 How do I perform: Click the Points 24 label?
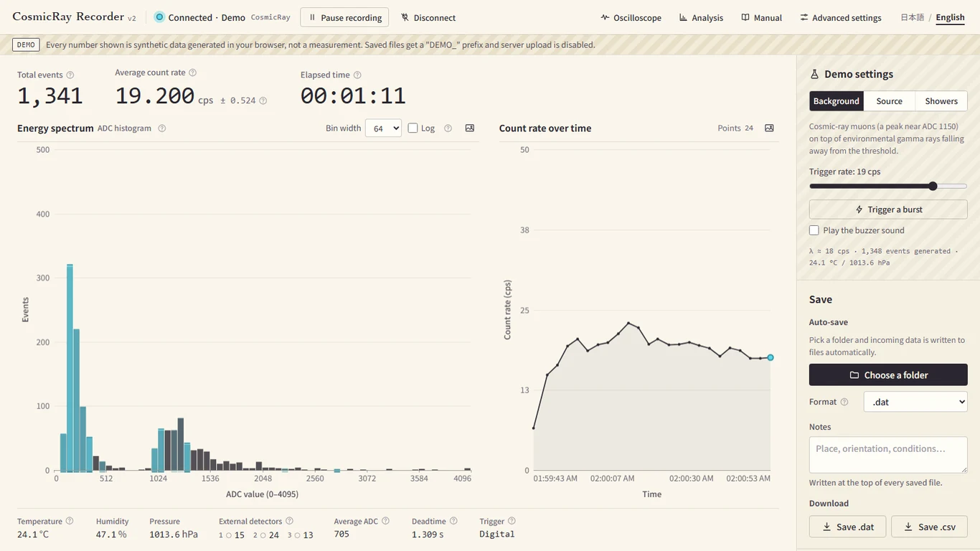click(735, 128)
